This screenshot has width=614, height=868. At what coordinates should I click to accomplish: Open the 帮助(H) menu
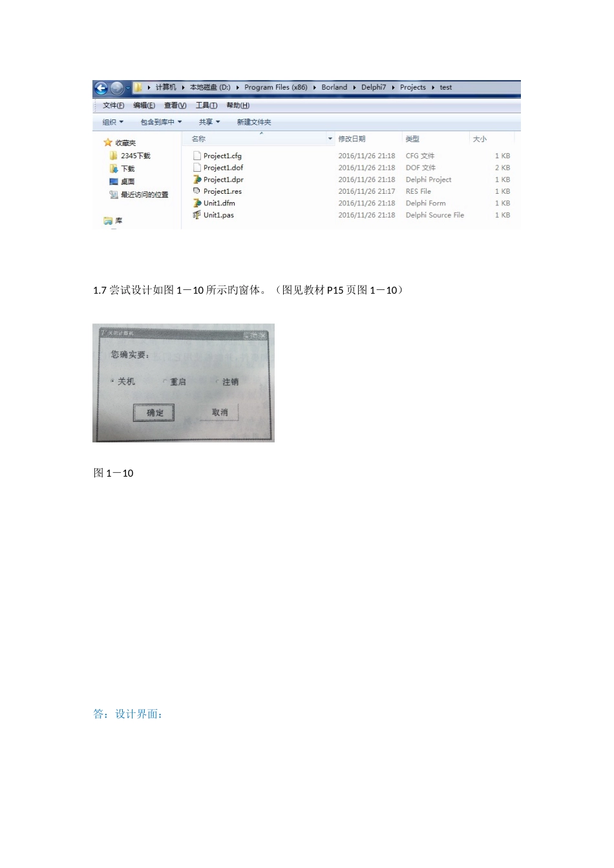(238, 105)
